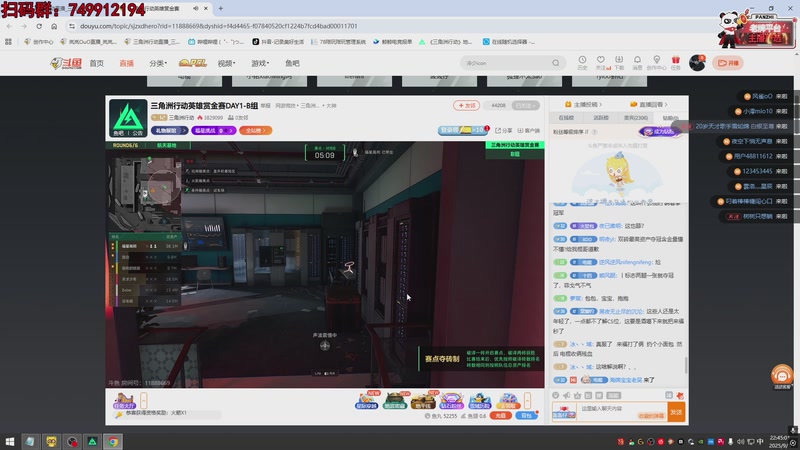Click the 开播 start streaming button

pyautogui.click(x=728, y=63)
